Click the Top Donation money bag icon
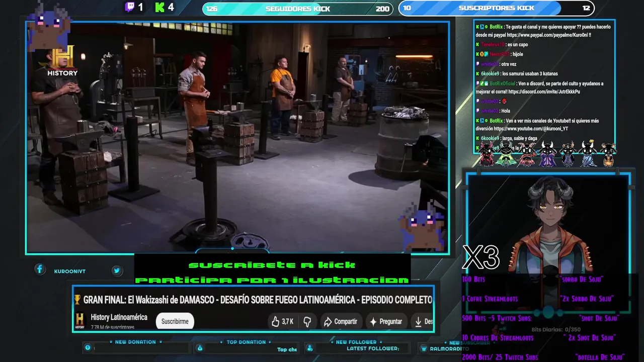This screenshot has height=362, width=644. [200, 347]
